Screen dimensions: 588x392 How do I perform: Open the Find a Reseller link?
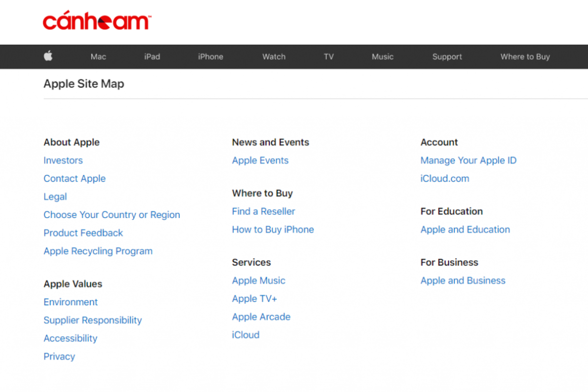[x=264, y=211]
